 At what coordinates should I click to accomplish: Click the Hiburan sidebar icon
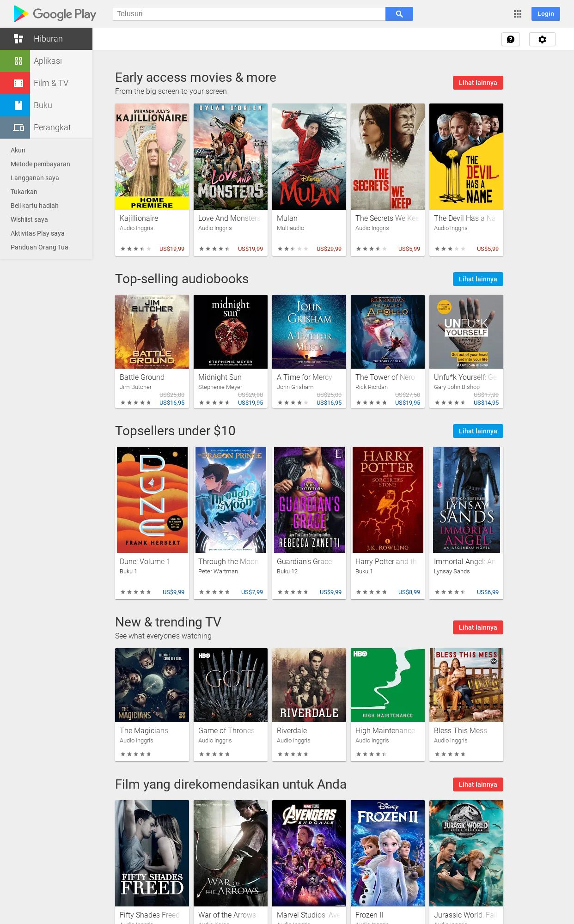[18, 39]
